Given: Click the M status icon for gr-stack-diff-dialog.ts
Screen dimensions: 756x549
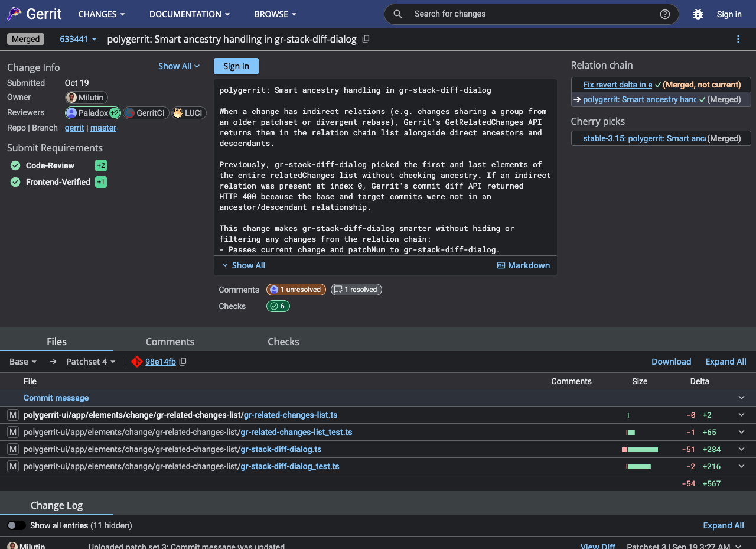Looking at the screenshot, I should point(12,449).
